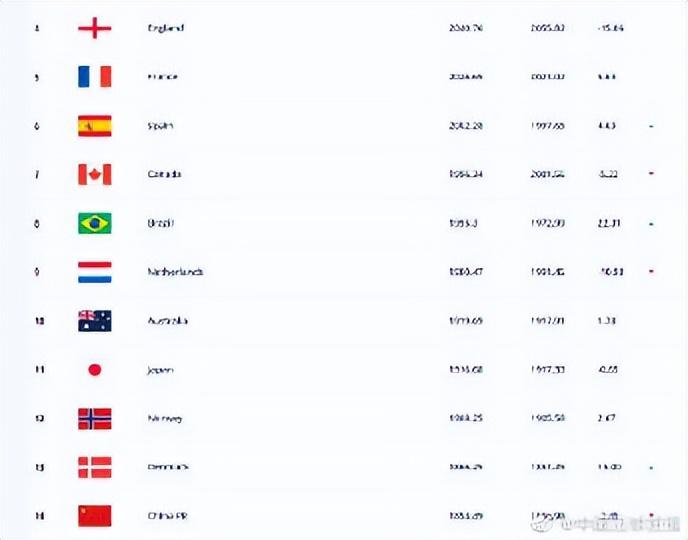Click the Japan team name

(160, 370)
